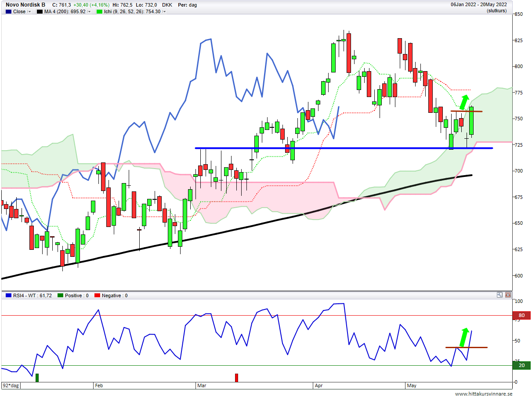This screenshot has height=396, width=532.
Task: Click the RSI4 - WT : 61,72 label
Action: tap(32, 296)
